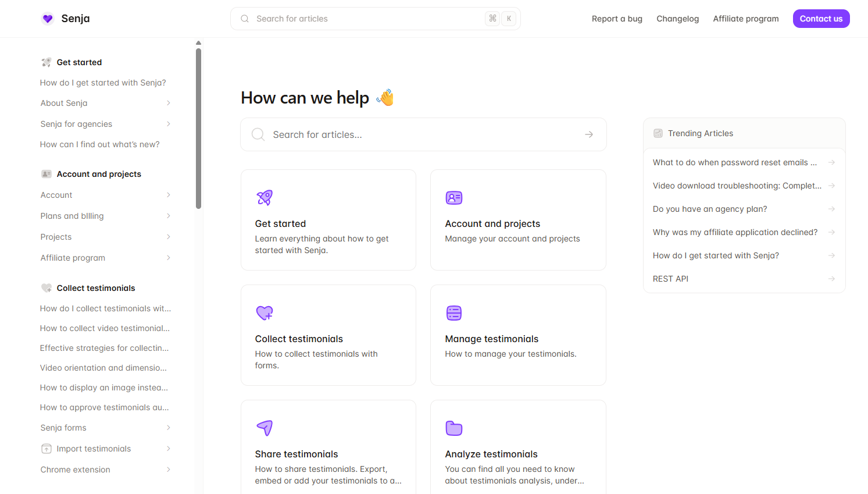Image resolution: width=868 pixels, height=494 pixels.
Task: Click the magnifier icon in top search bar
Action: pyautogui.click(x=245, y=19)
